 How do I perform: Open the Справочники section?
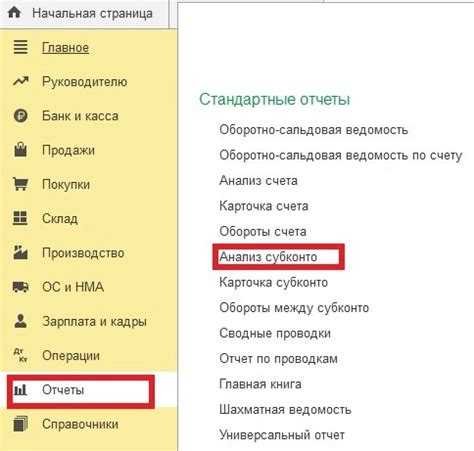tap(80, 424)
